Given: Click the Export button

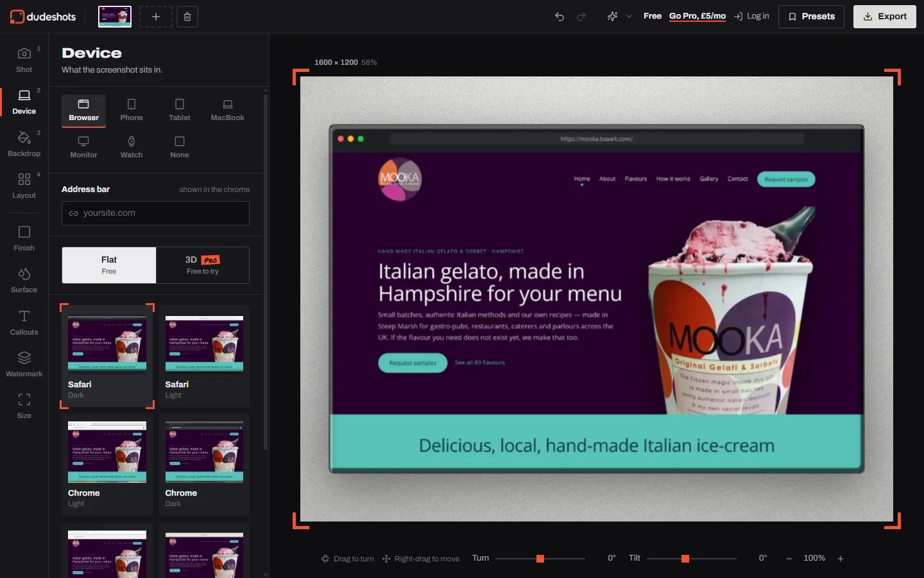Looking at the screenshot, I should [885, 17].
